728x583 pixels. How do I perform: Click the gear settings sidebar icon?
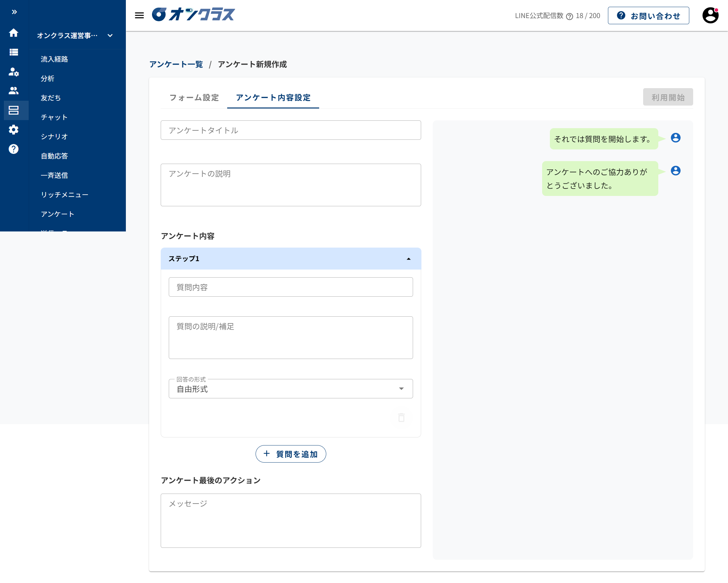[14, 130]
